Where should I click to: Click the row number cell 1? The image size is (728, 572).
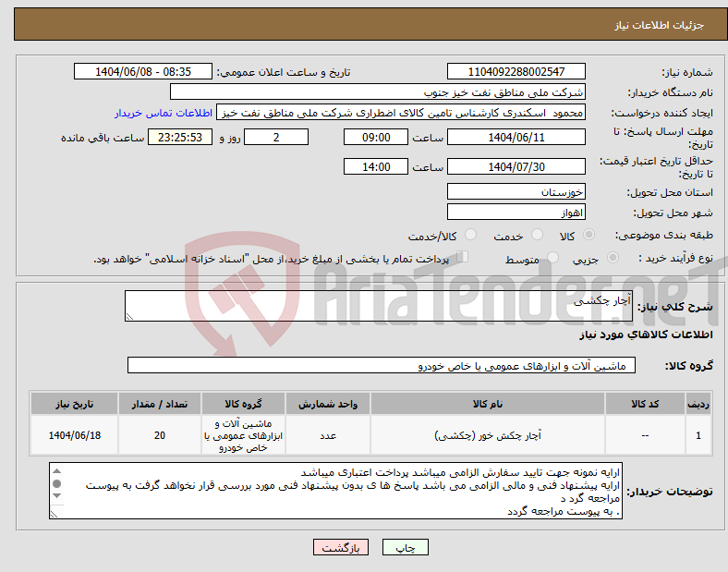point(698,435)
